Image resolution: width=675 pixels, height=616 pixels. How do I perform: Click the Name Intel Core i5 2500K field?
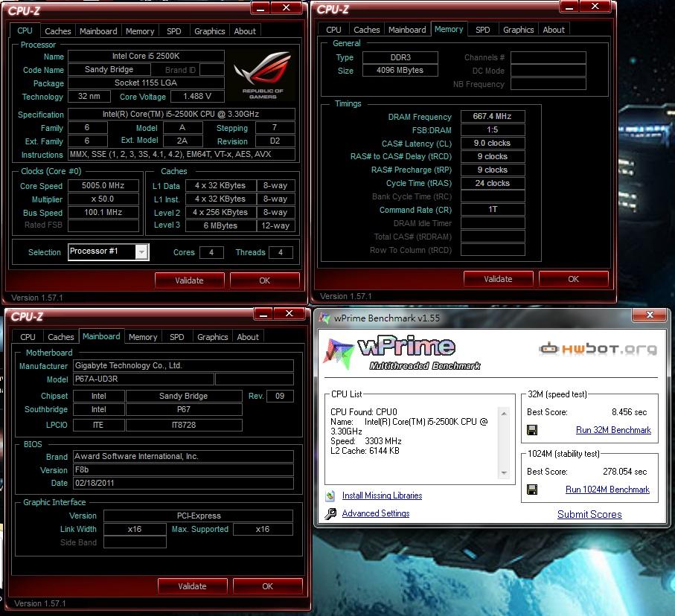(146, 56)
